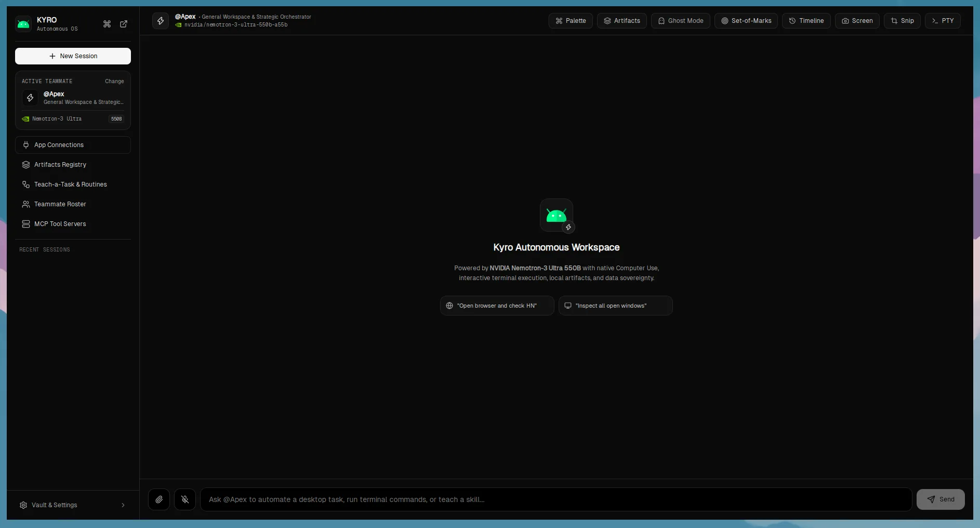980x528 pixels.
Task: Start a New Session
Action: [73, 56]
